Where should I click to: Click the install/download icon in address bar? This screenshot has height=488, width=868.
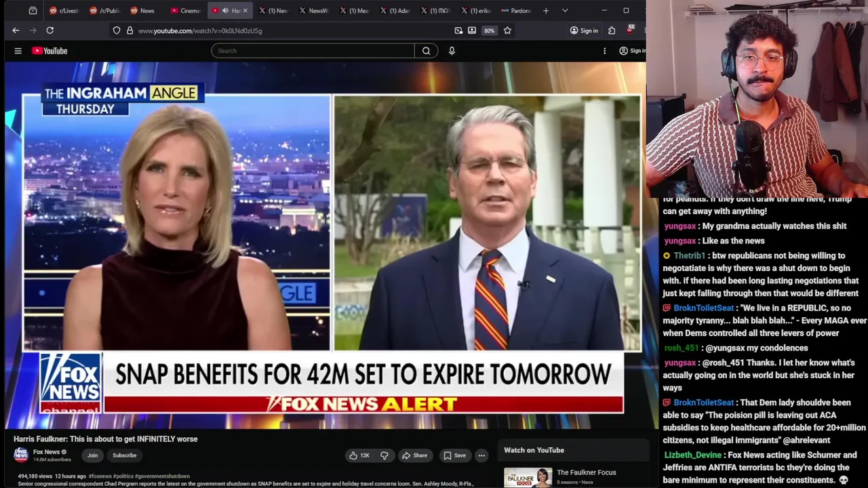(x=472, y=30)
